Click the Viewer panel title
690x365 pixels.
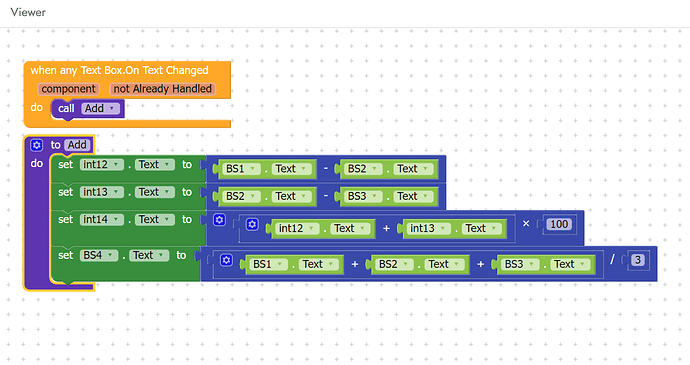[x=28, y=12]
